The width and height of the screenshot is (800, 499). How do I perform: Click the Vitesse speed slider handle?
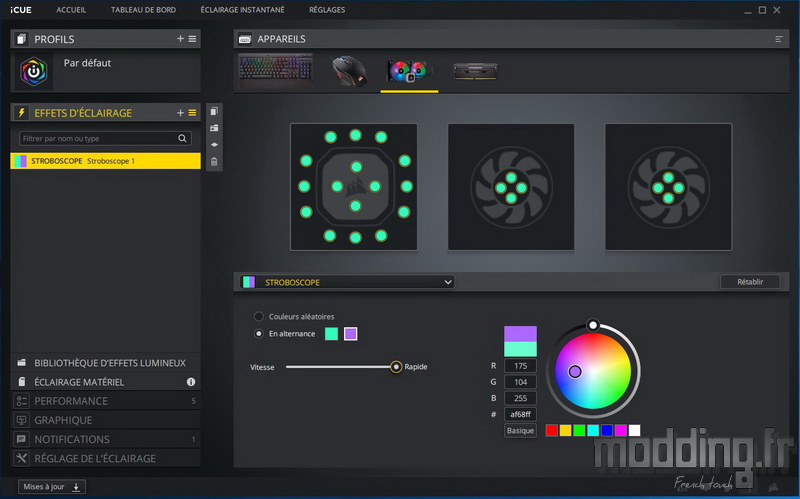pyautogui.click(x=396, y=367)
